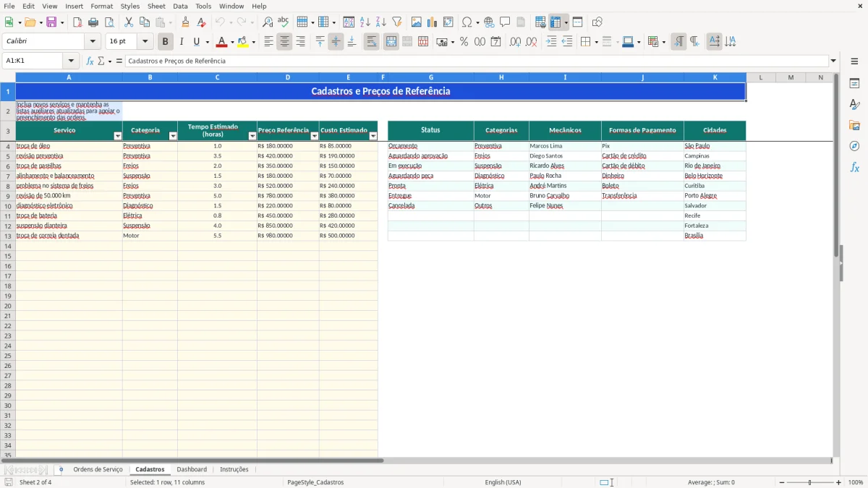Toggle Center Horizontally alignment

(x=285, y=42)
